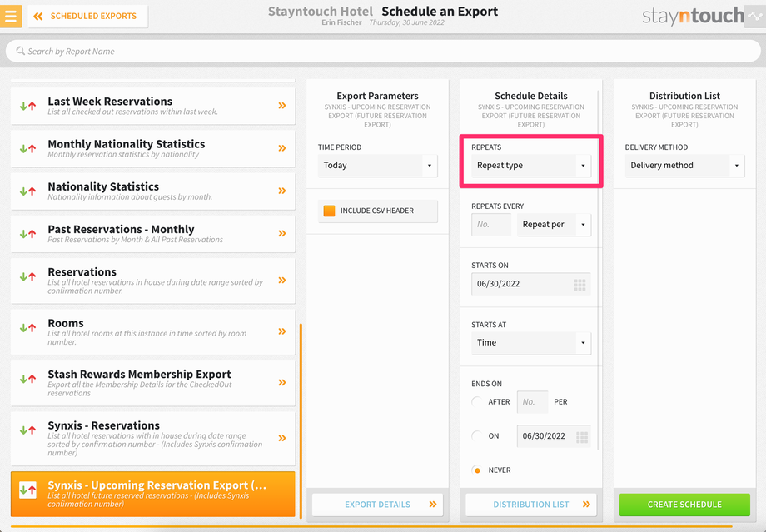Click the export arrows icon for Nationality Statistics
Image resolution: width=766 pixels, height=532 pixels.
coord(27,191)
